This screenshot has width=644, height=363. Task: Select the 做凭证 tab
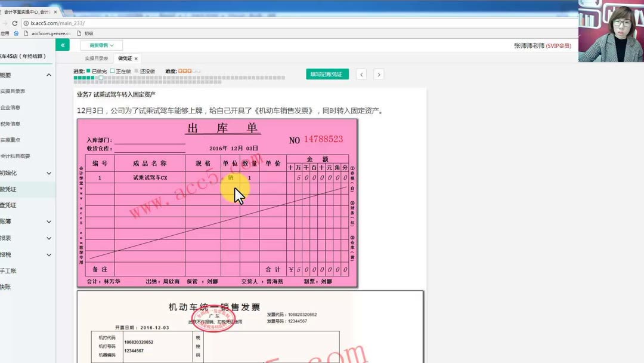click(123, 58)
